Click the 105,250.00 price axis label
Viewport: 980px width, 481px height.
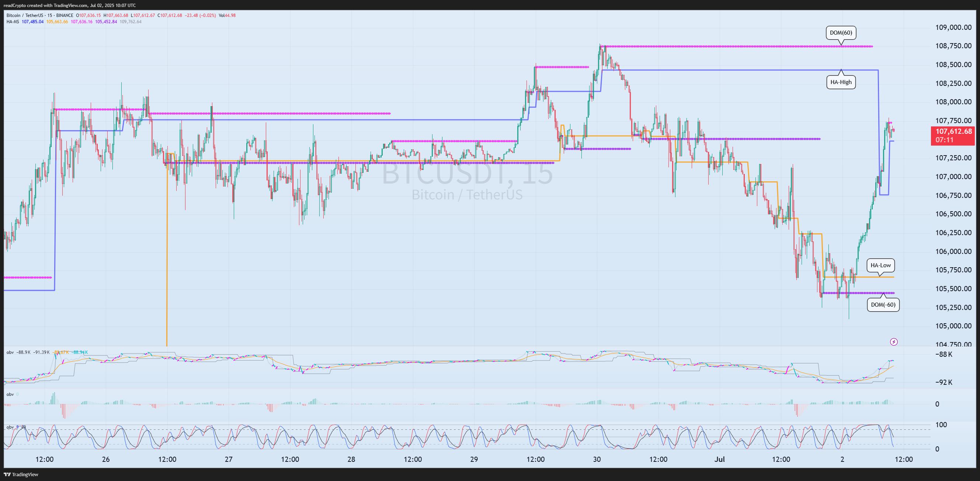click(x=953, y=307)
